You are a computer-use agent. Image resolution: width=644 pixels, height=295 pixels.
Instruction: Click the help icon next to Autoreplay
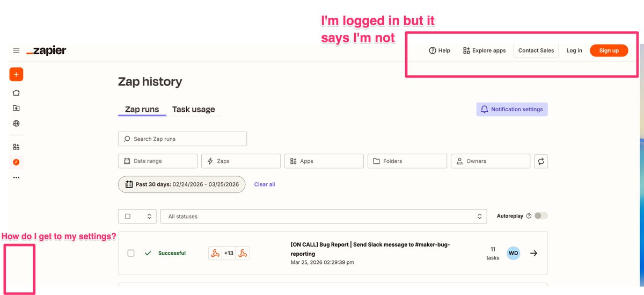[529, 216]
